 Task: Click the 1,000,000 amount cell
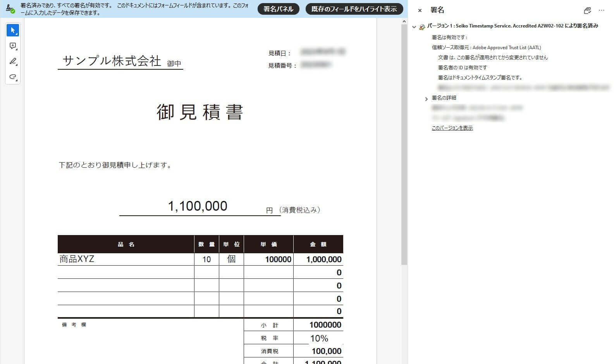pyautogui.click(x=318, y=259)
